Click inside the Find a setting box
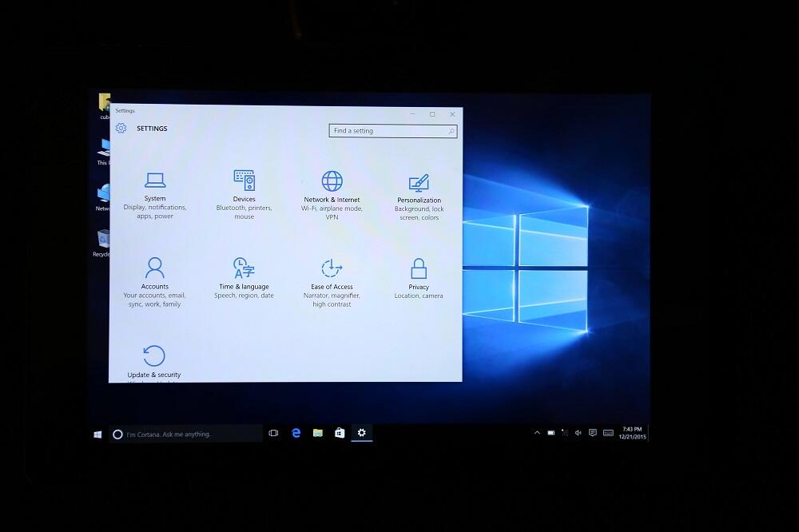Screen dimensions: 799x532 [393, 131]
